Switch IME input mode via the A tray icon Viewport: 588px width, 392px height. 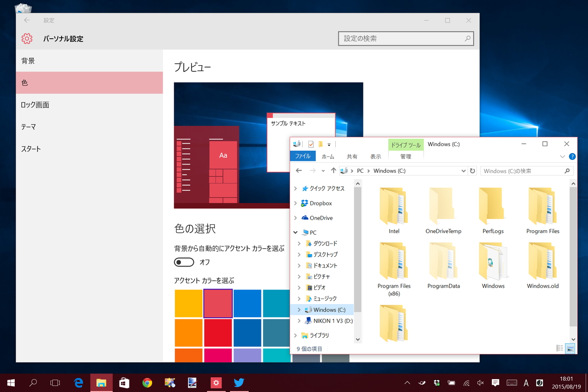(x=526, y=382)
